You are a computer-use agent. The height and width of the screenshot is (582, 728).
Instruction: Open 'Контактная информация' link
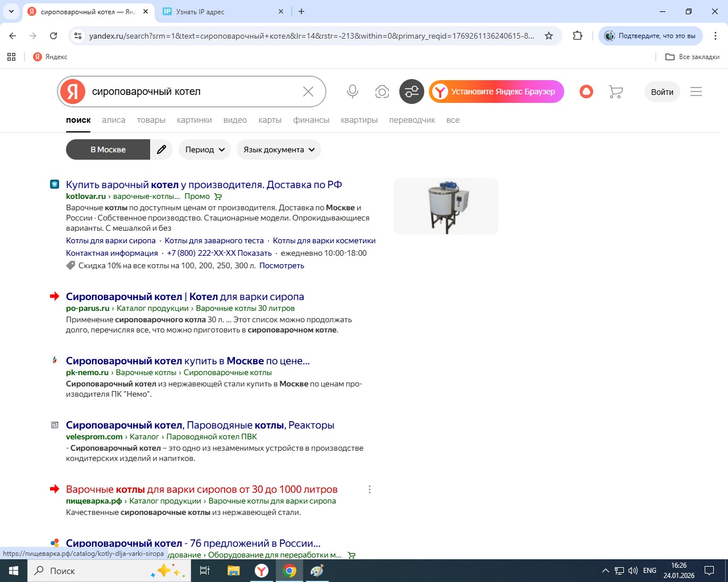pos(112,253)
